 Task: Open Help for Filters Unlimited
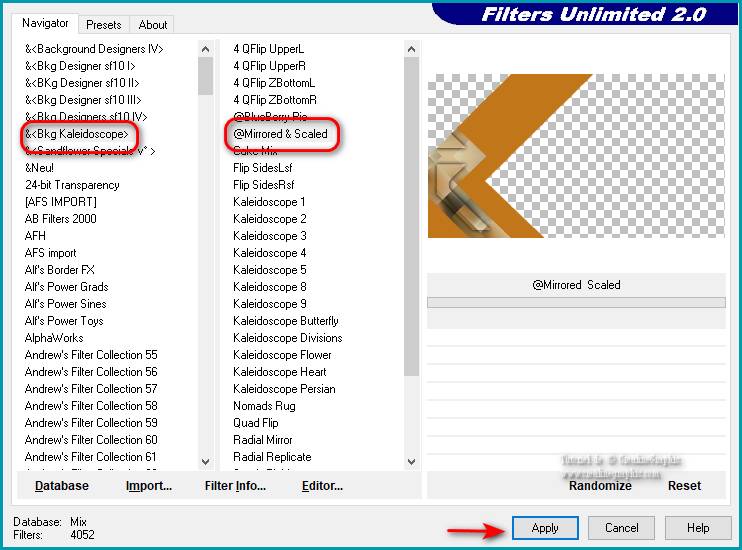pos(697,528)
